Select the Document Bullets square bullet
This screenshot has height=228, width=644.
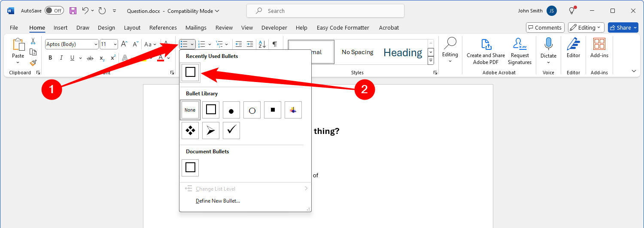click(190, 168)
